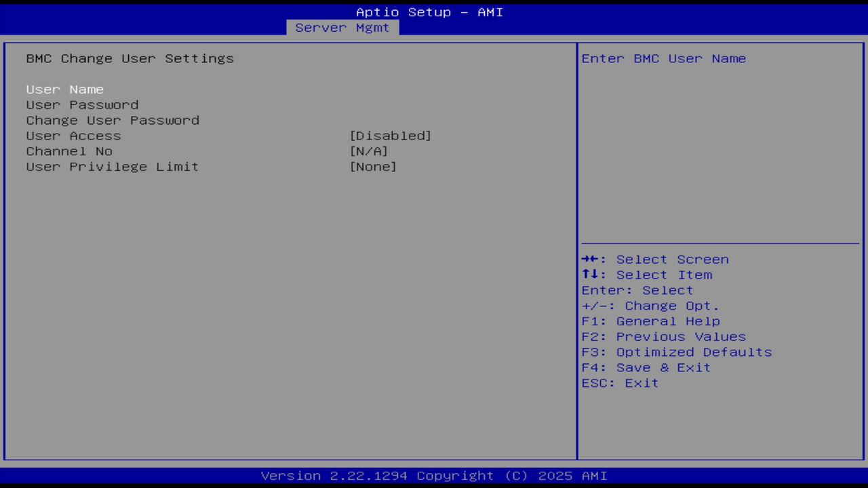This screenshot has height=488, width=868.
Task: Select Change User Password option
Action: click(x=112, y=120)
